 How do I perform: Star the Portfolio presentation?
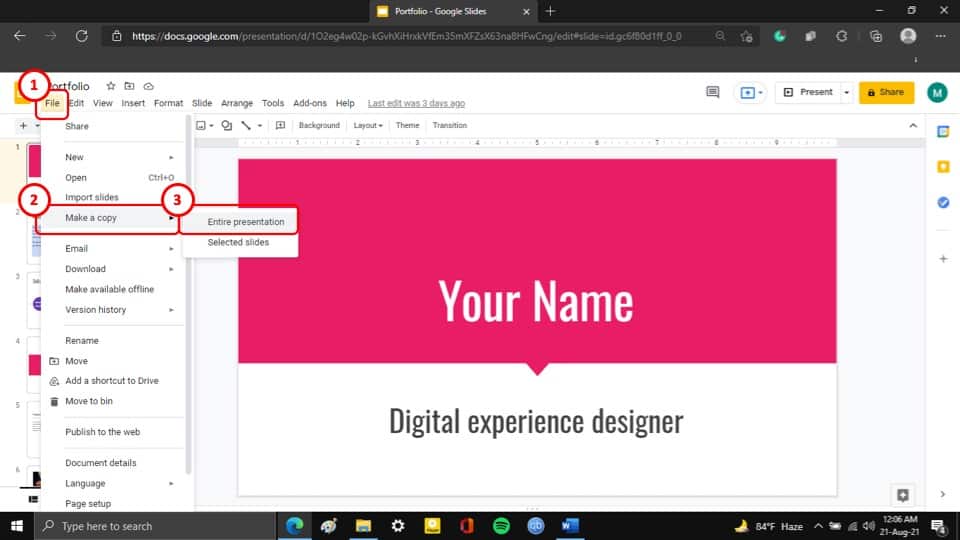pyautogui.click(x=110, y=86)
